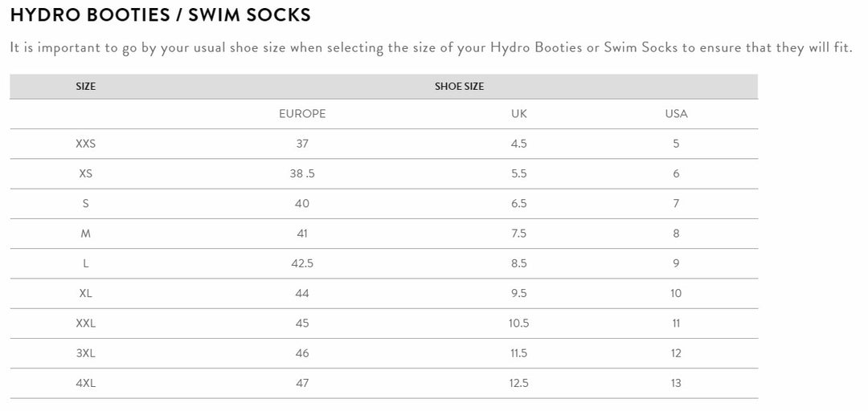The height and width of the screenshot is (411, 868).
Task: Click the XL size row label
Action: pyautogui.click(x=86, y=294)
